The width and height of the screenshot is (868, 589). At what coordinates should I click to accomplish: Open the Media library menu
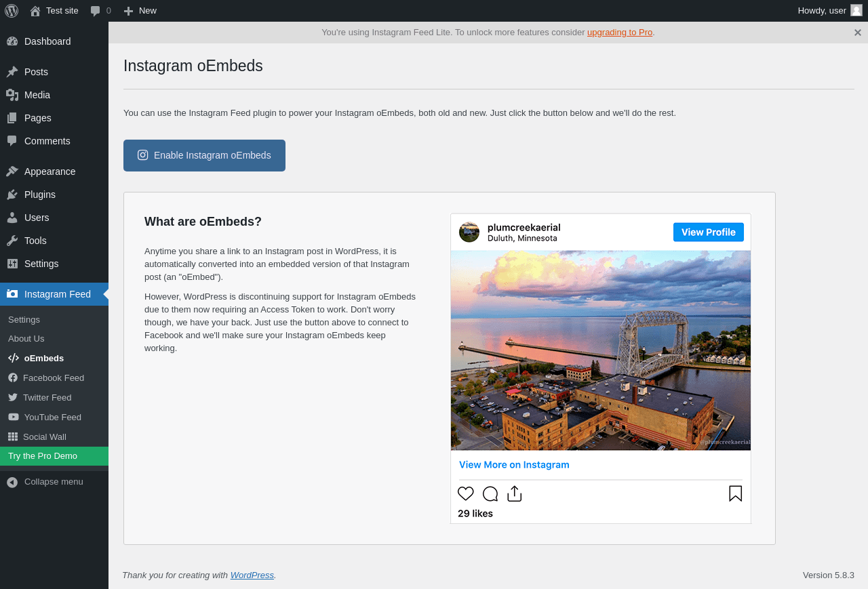coord(54,95)
